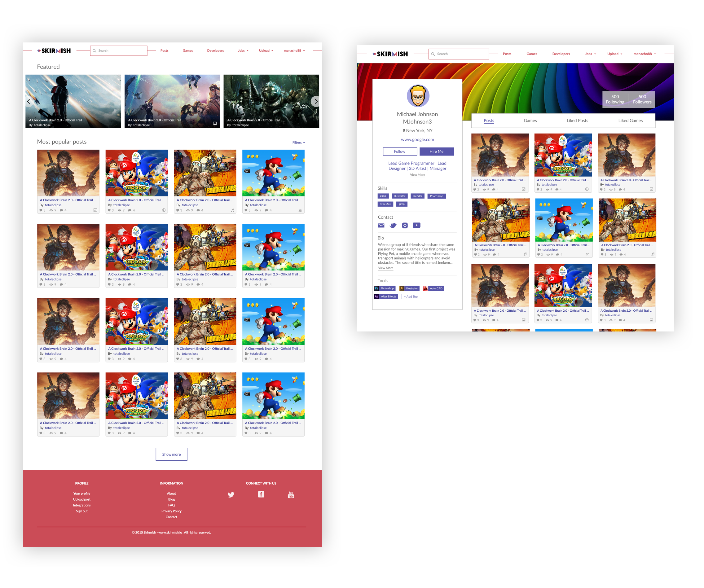
Task: Click the 3Ds Max skill tag
Action: (385, 204)
